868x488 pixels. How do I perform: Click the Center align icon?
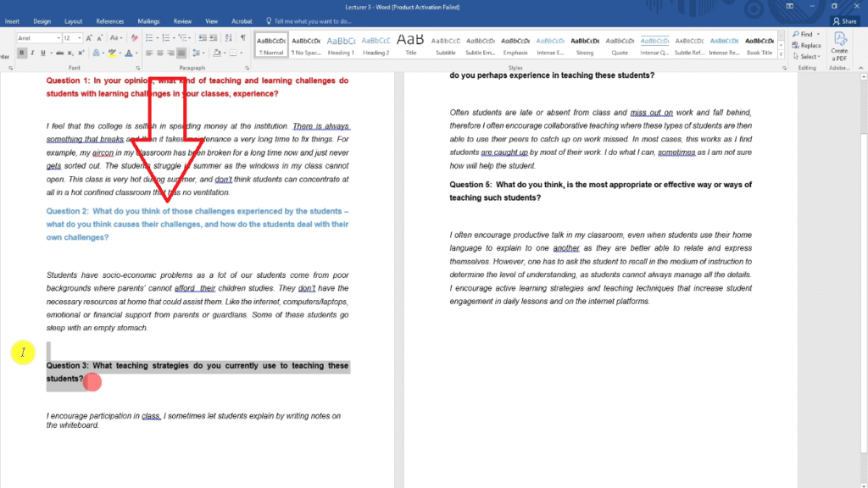[159, 53]
